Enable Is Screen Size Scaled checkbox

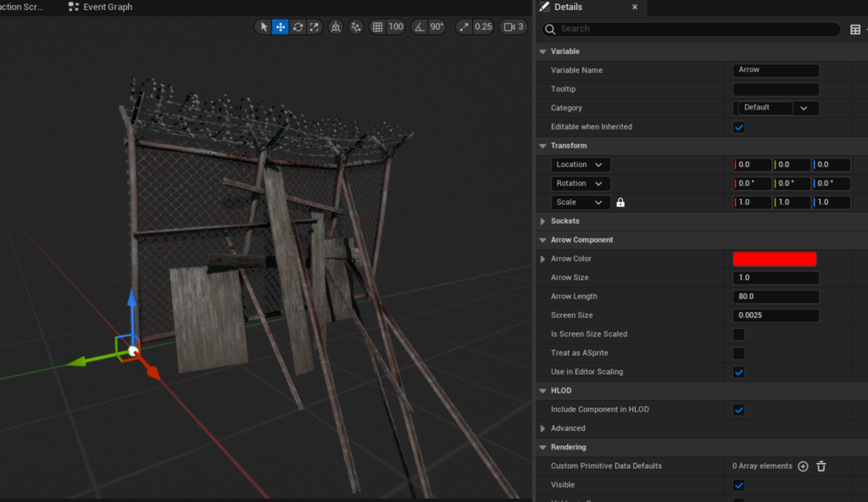(x=738, y=334)
